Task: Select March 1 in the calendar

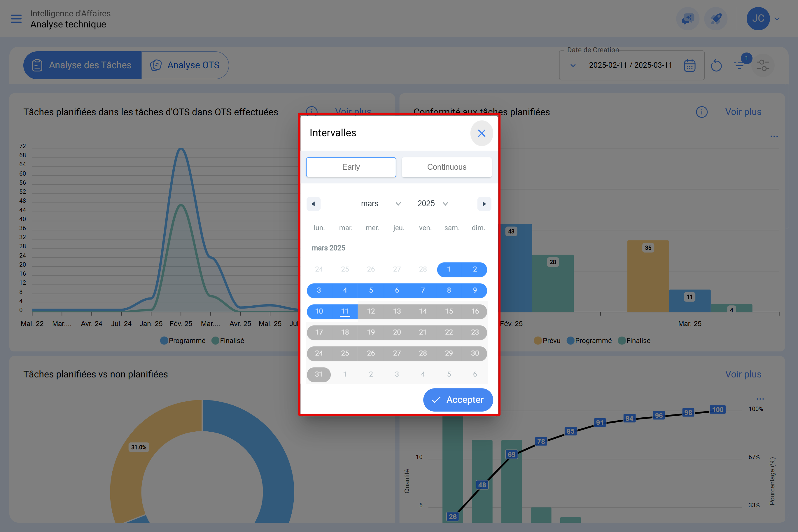Action: coord(449,269)
